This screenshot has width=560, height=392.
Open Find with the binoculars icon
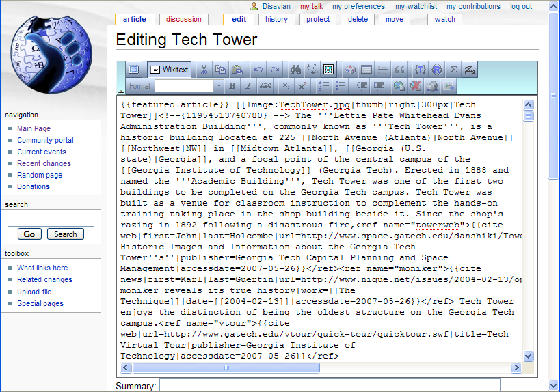[295, 70]
